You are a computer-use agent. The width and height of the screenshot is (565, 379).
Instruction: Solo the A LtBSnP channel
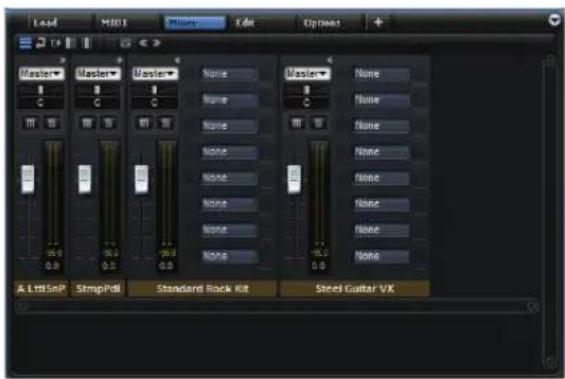point(52,123)
